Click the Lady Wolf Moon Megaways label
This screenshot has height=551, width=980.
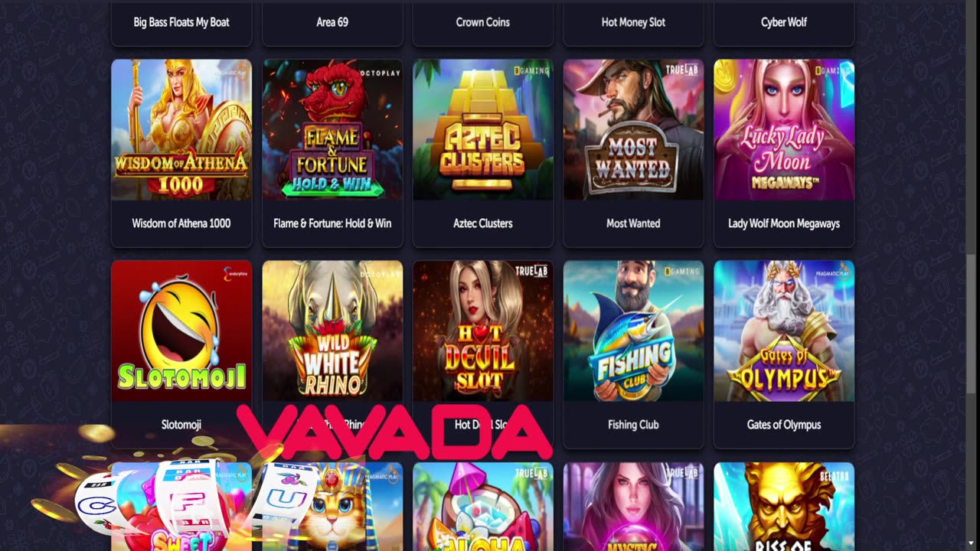[784, 223]
